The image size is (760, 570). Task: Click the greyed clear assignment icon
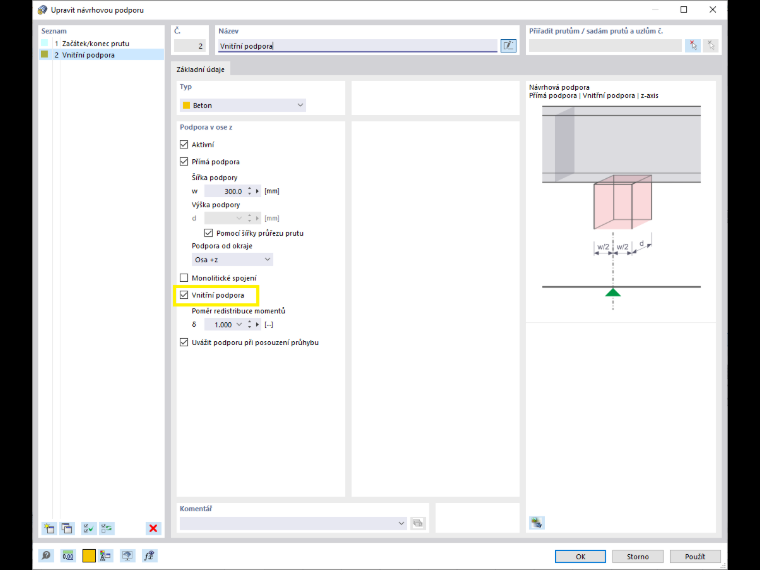(x=711, y=46)
